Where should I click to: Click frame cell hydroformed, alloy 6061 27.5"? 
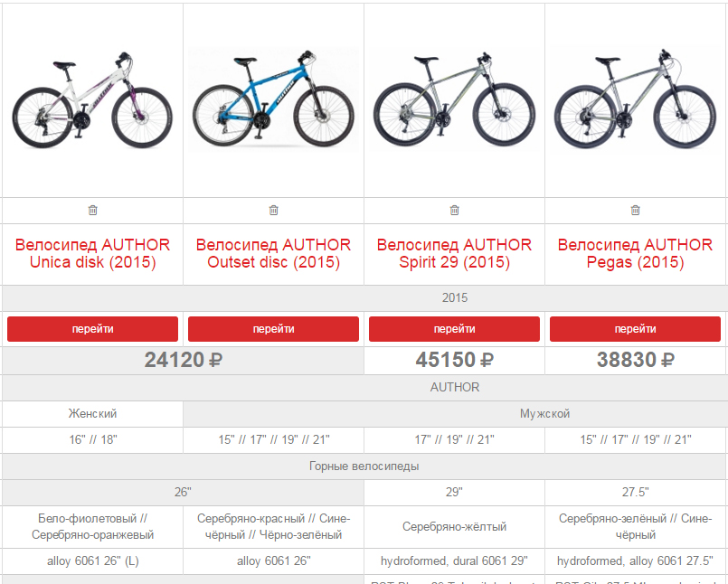tap(635, 560)
